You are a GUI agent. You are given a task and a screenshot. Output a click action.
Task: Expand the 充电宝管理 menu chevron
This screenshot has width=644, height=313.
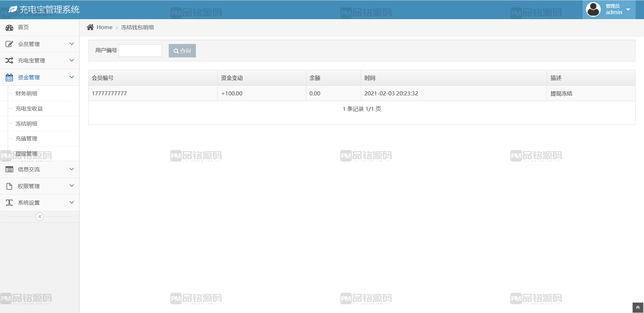pyautogui.click(x=71, y=60)
